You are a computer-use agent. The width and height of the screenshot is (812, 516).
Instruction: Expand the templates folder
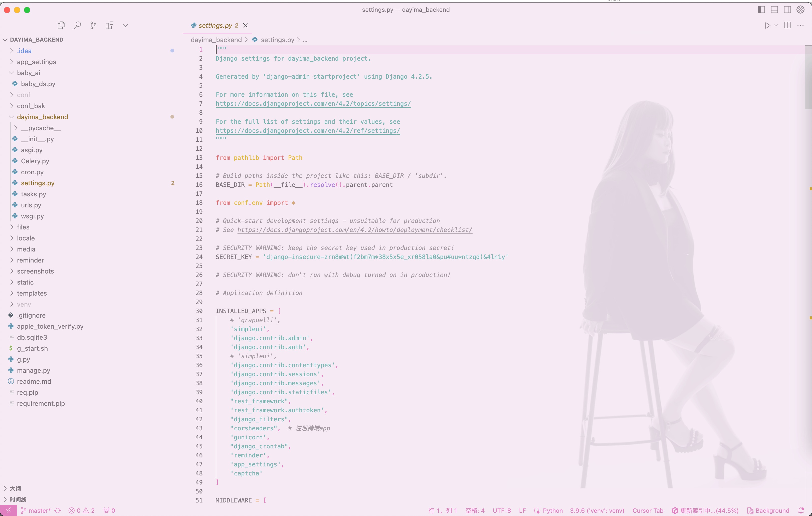tap(32, 293)
